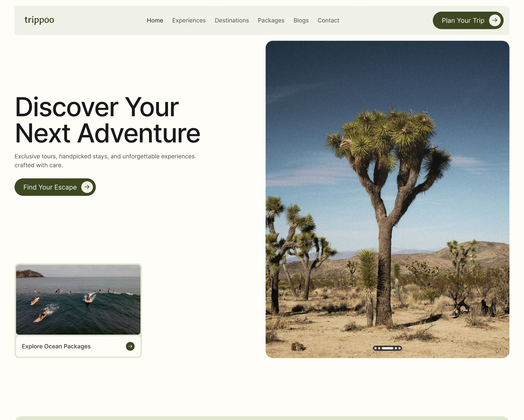
Task: Go to the Destinations page
Action: tap(232, 20)
